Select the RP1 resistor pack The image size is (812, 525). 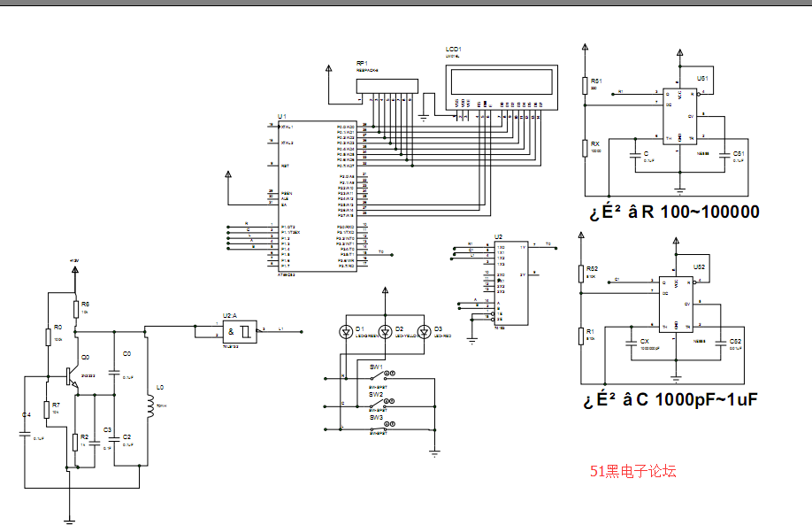(x=387, y=87)
